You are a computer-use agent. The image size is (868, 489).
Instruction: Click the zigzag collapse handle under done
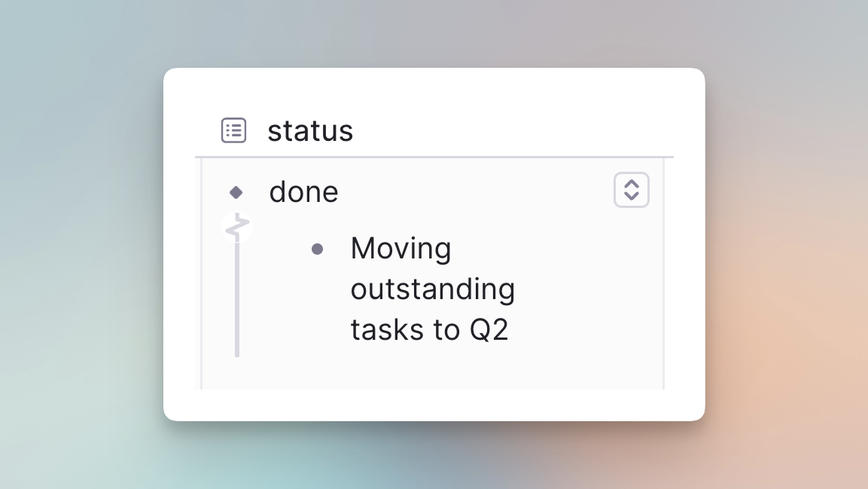tap(237, 227)
